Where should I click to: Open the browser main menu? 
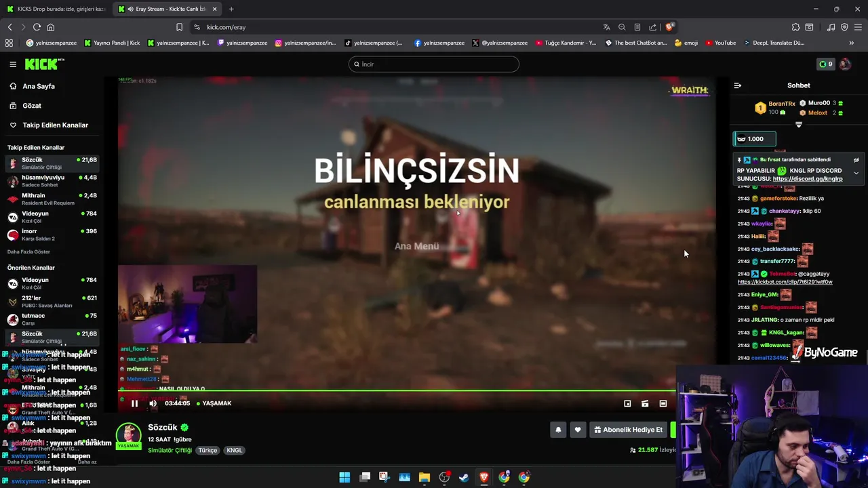[x=859, y=27]
